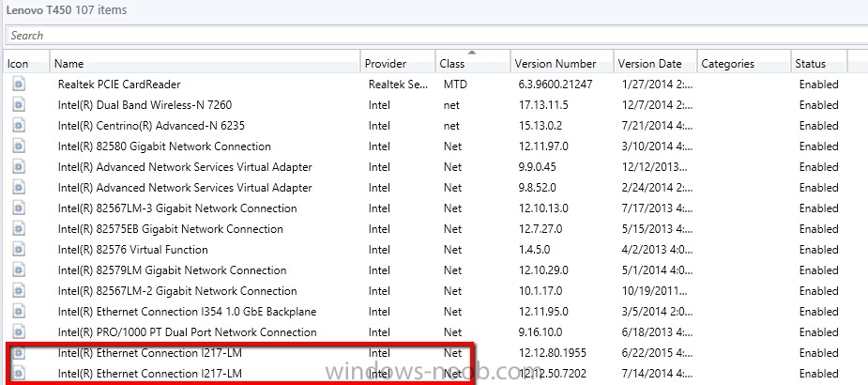Screen dimensions: 868x385
Task: Sort by the Version Date column
Action: pos(655,63)
